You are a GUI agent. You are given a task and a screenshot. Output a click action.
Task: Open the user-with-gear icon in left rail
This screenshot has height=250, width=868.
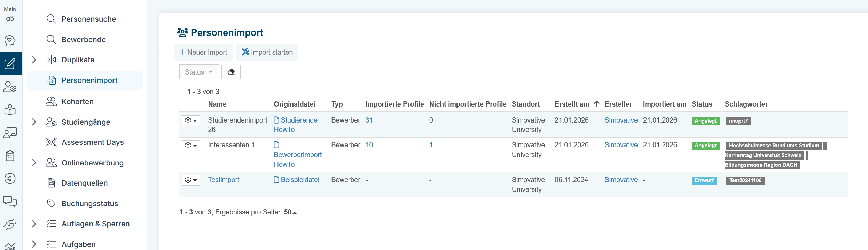(x=10, y=87)
